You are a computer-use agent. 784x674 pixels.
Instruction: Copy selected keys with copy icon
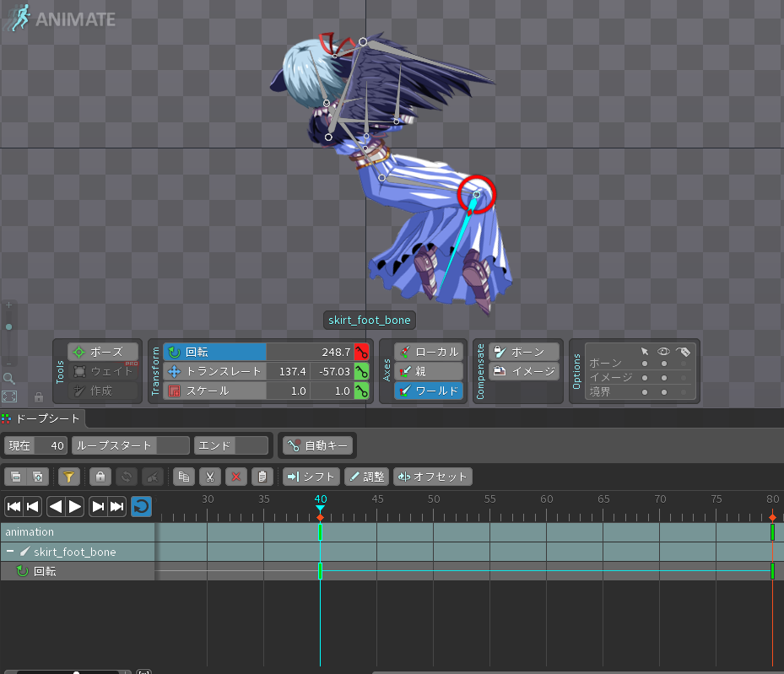(x=184, y=477)
